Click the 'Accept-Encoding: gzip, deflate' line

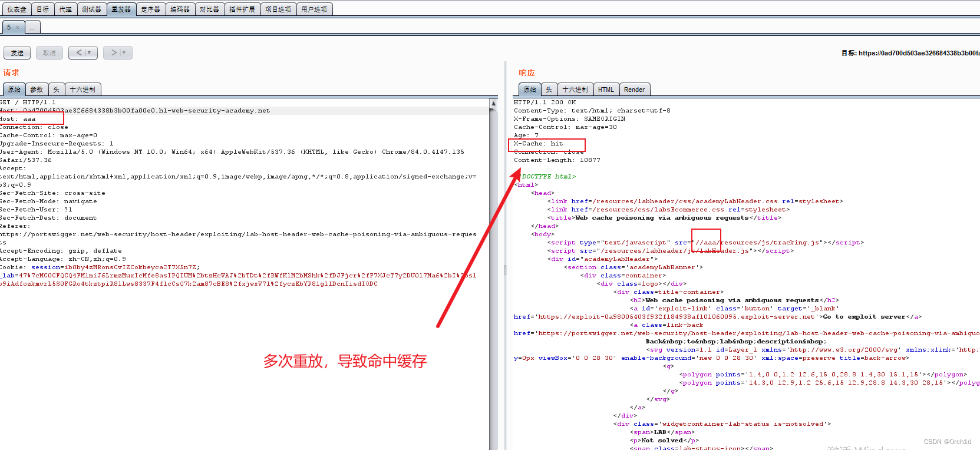click(61, 251)
